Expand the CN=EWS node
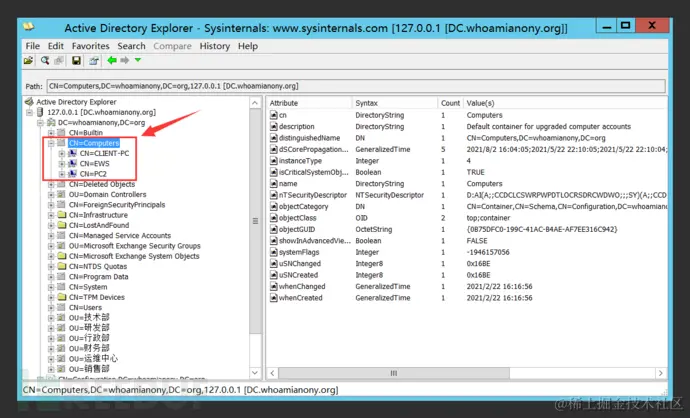Screen dimensions: 690x418 (62, 163)
